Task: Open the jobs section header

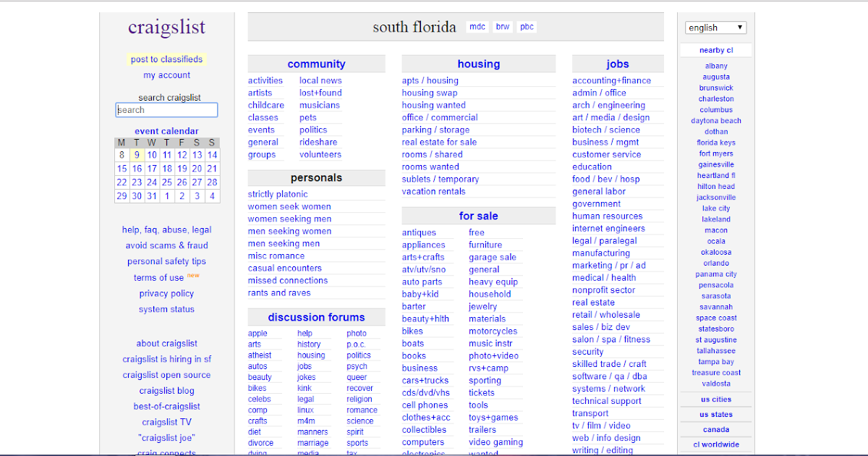Action: point(618,64)
